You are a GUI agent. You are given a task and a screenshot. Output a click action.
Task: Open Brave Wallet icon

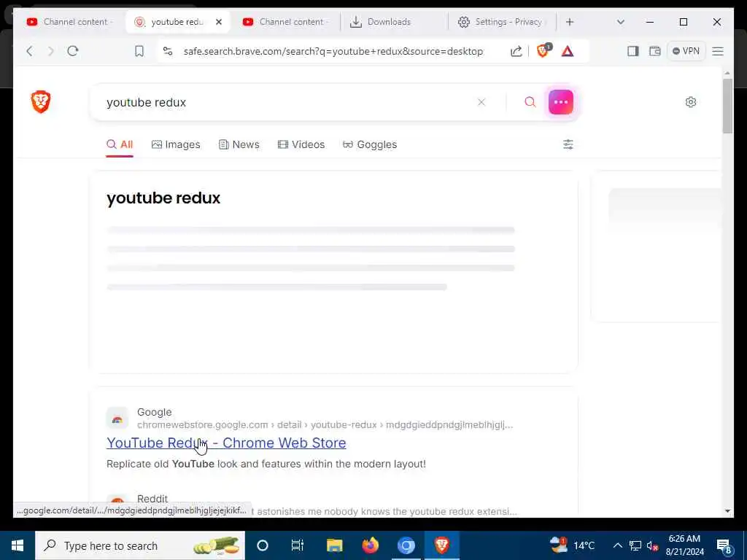(x=655, y=51)
